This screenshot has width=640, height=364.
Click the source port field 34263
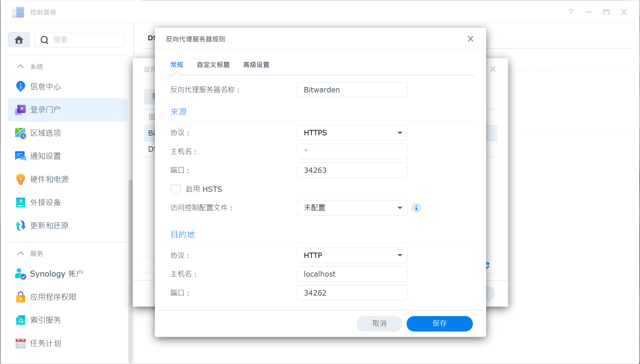(352, 170)
